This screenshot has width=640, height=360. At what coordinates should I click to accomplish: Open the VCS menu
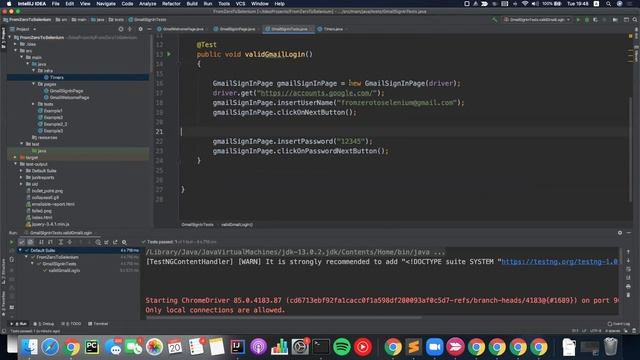240,4
